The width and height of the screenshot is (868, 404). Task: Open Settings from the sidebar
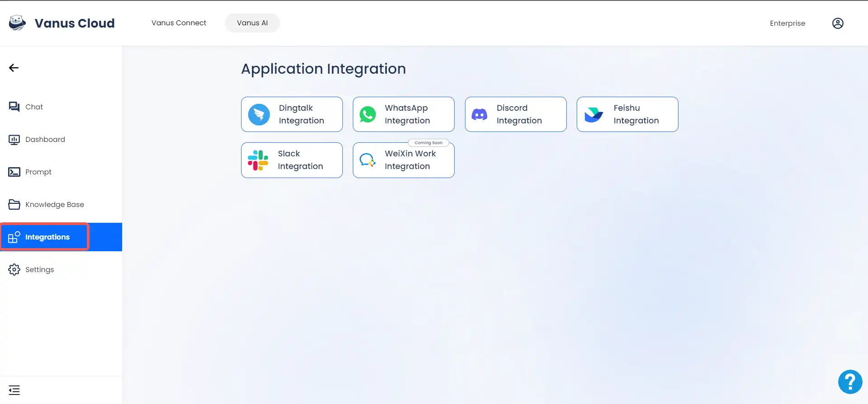click(x=61, y=270)
